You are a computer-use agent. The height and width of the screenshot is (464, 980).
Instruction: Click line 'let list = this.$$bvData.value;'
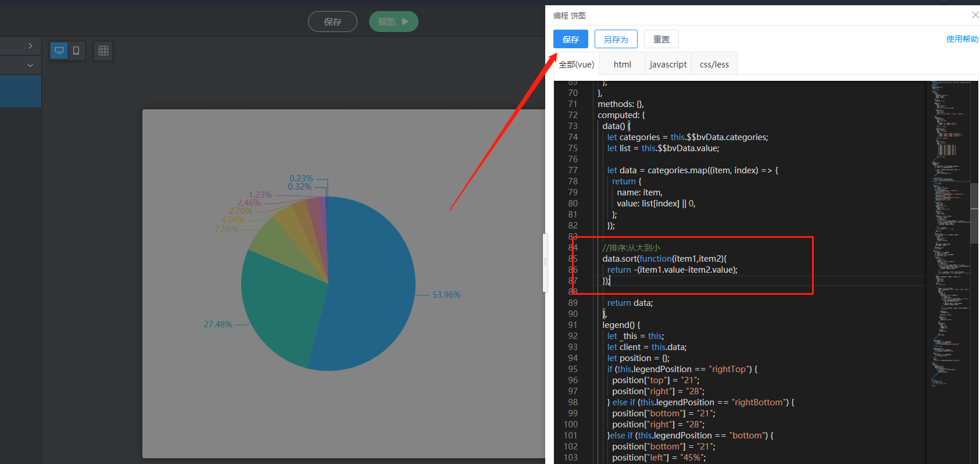(x=663, y=148)
